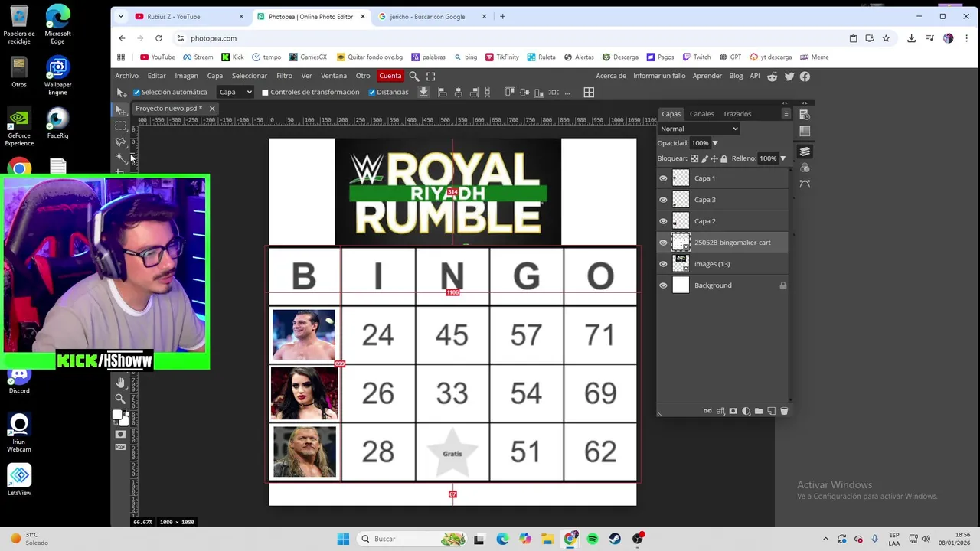Toggle fullscreen mode icon
Viewport: 980px width, 551px height.
[430, 76]
